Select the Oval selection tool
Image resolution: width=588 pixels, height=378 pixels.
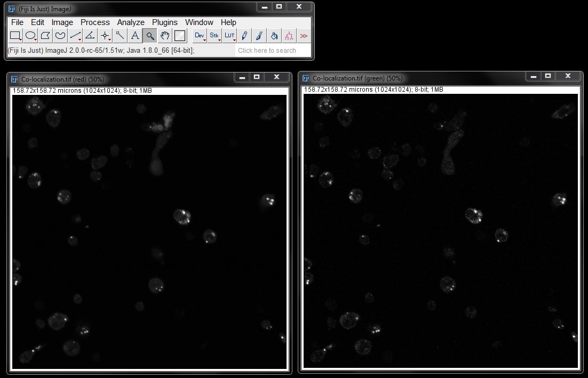point(31,36)
